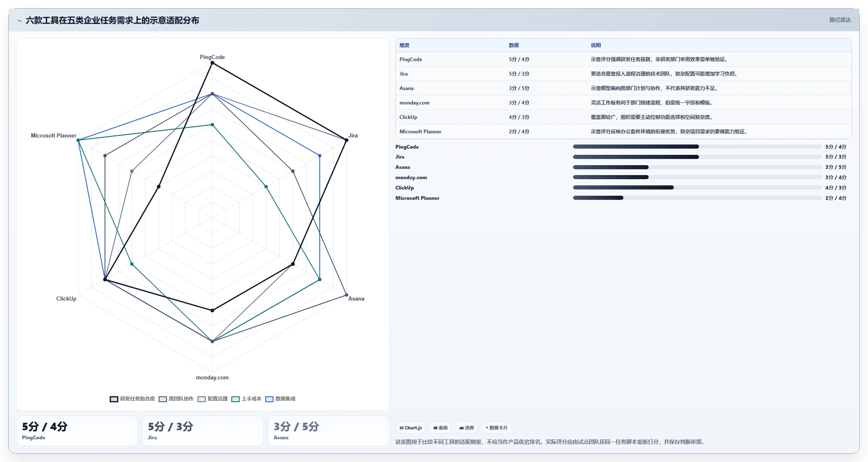Screen dimensions: 868x462
Task: Click the Microsoft Planner progress bar
Action: [697, 198]
